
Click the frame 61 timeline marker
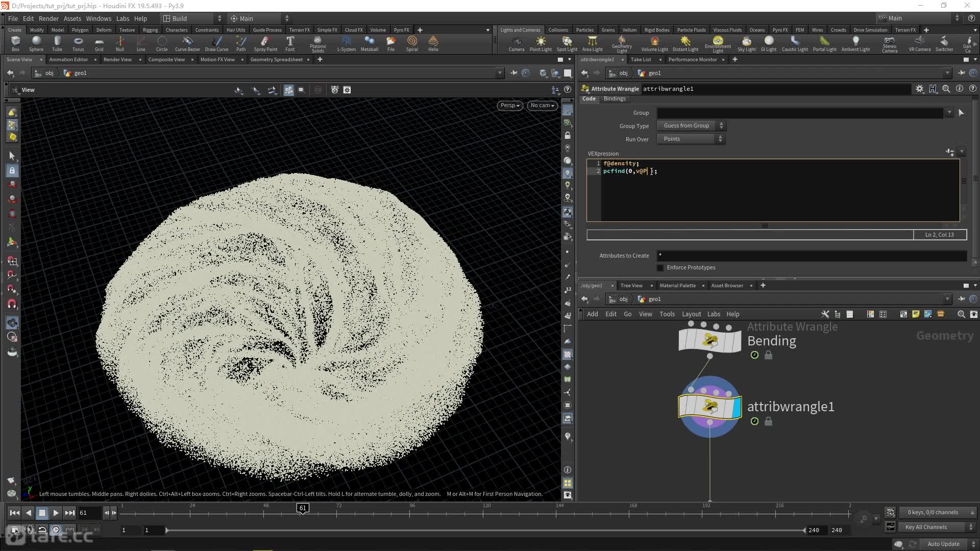[x=303, y=508]
